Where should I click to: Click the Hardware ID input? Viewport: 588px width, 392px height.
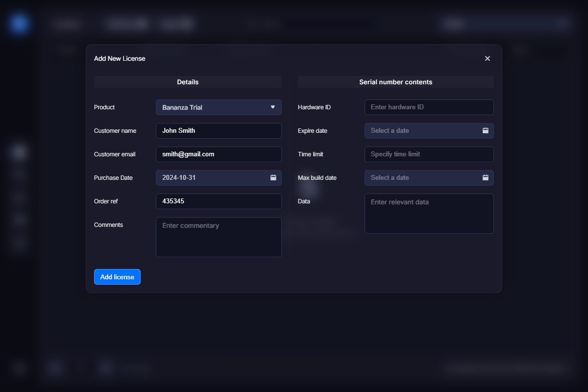click(429, 107)
